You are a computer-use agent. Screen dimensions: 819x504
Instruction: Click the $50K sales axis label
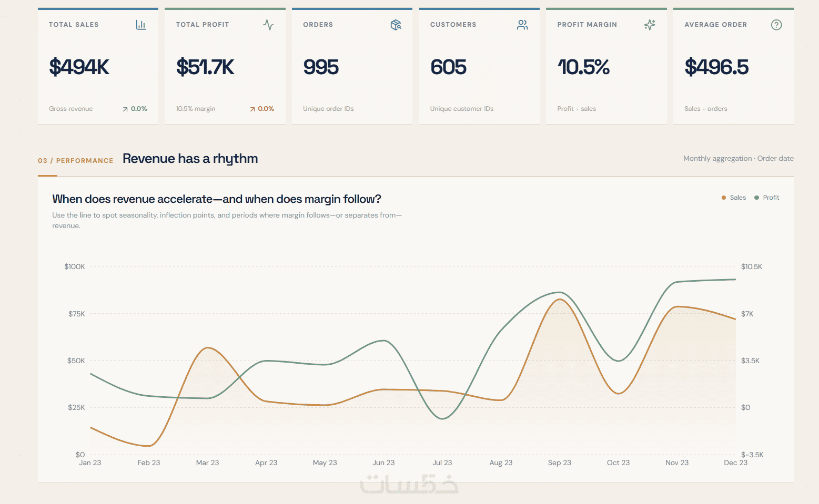point(76,361)
